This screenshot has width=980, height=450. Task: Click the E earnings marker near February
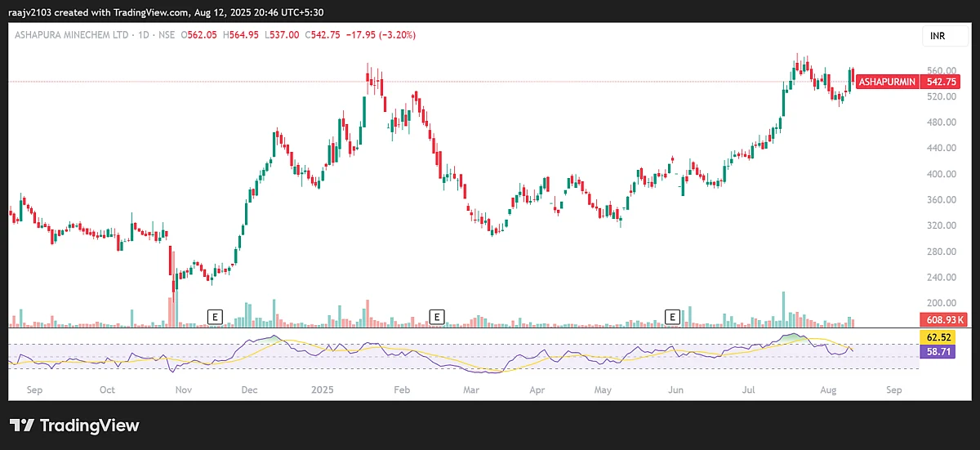(x=437, y=316)
